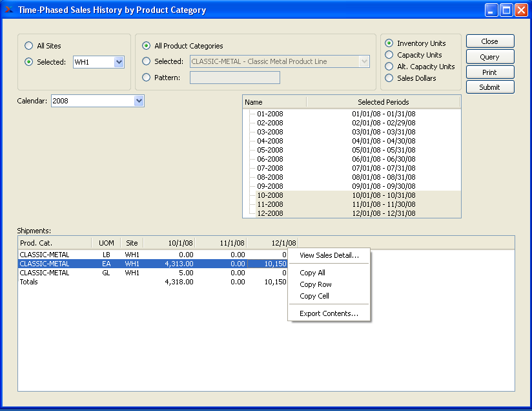Choose the Capacity Units radio option

(389, 55)
